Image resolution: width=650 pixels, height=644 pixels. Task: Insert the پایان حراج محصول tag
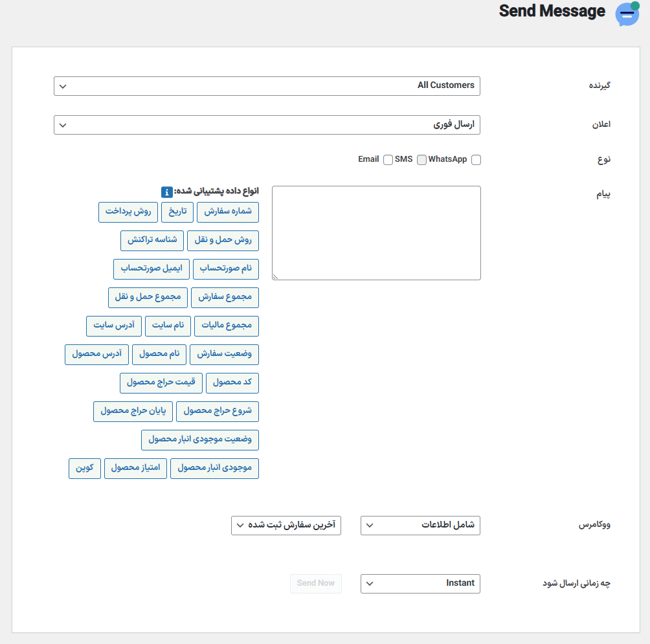pos(133,412)
